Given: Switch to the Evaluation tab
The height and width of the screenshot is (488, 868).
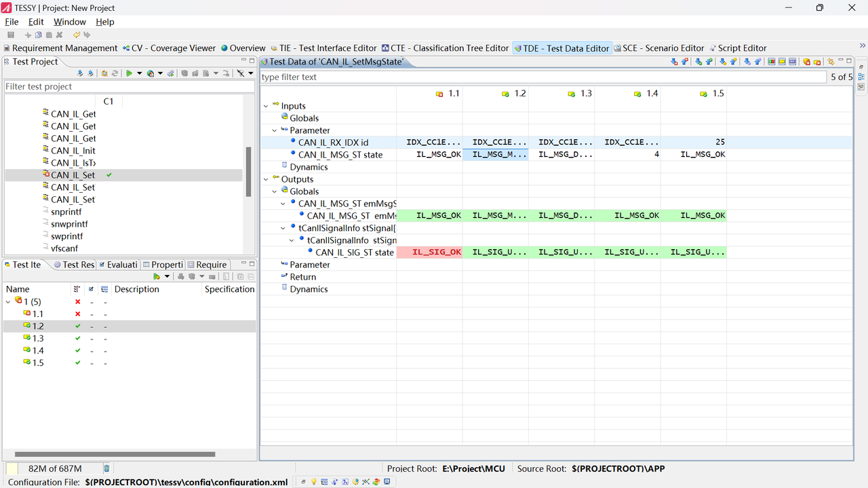Looking at the screenshot, I should 118,265.
